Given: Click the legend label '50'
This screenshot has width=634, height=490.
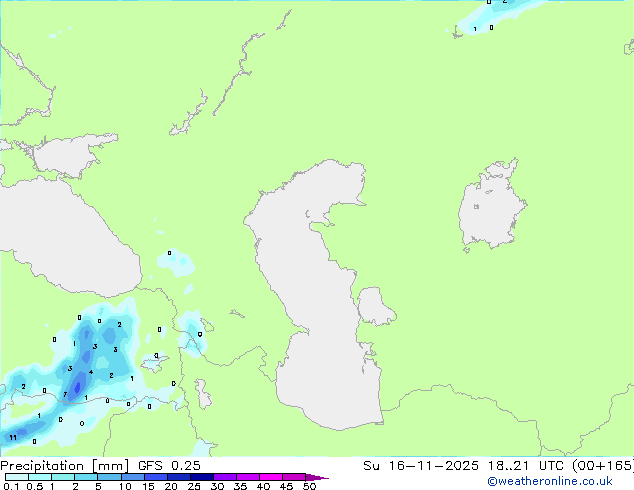Looking at the screenshot, I should (309, 486).
